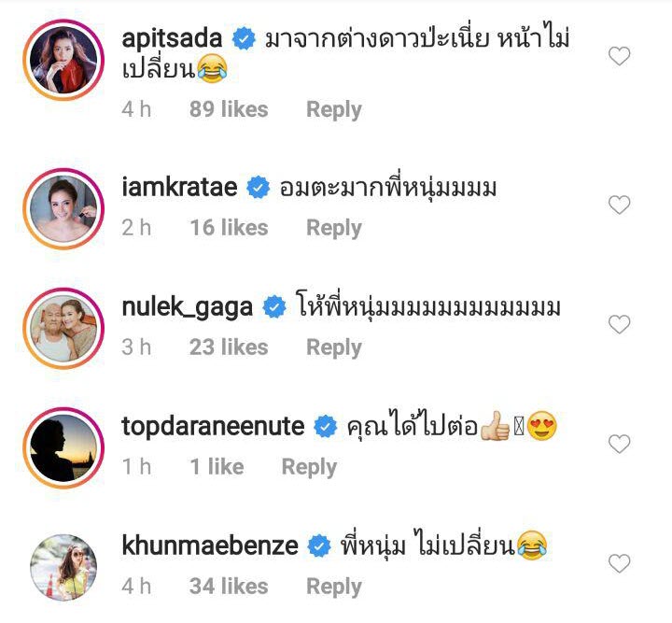
Task: Open apitsada's profile picture
Action: (x=64, y=60)
